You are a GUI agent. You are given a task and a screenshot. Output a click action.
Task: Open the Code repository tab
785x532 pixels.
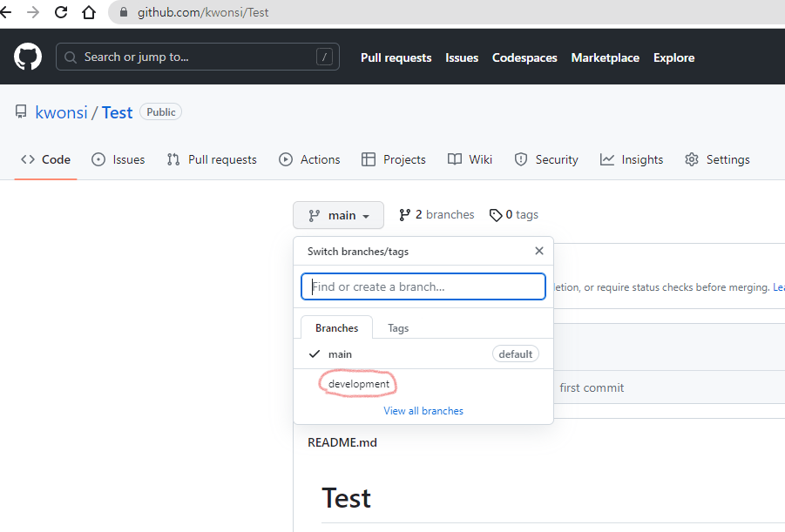click(x=45, y=159)
